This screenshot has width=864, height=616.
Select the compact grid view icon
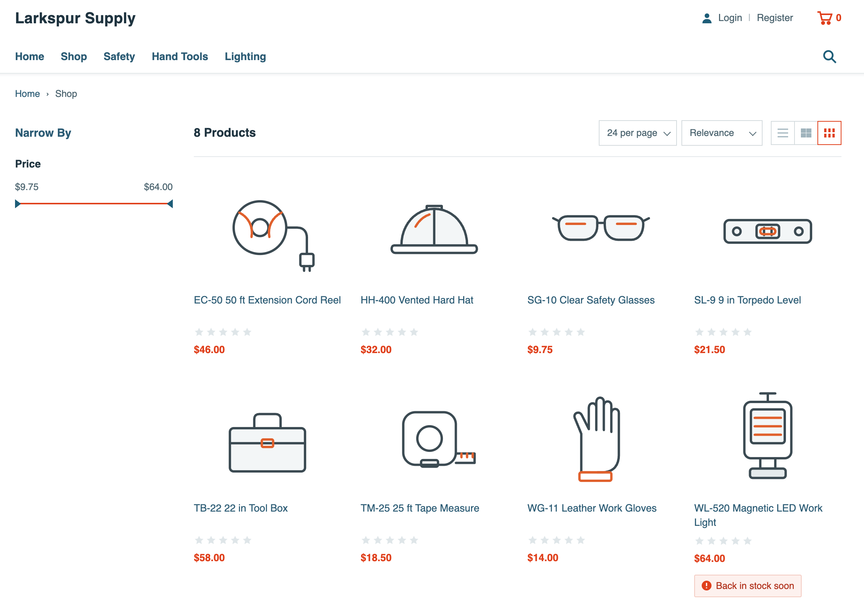pos(829,133)
